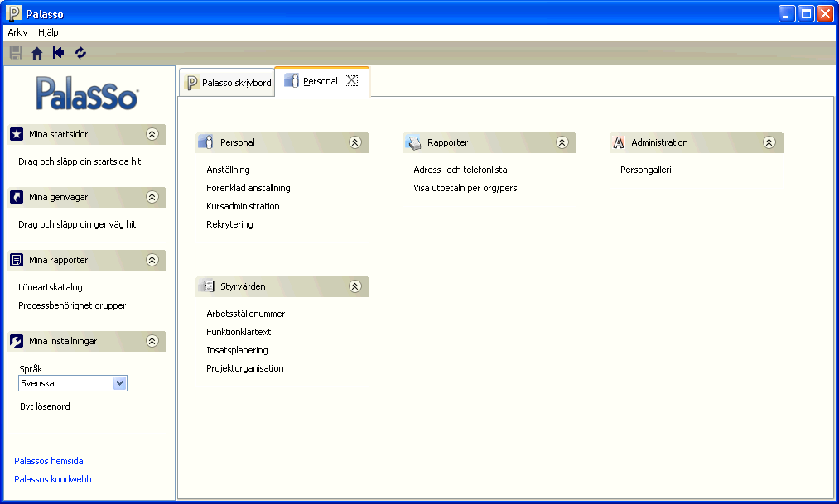Switch to the Palasso skrivbord tab

tap(227, 83)
